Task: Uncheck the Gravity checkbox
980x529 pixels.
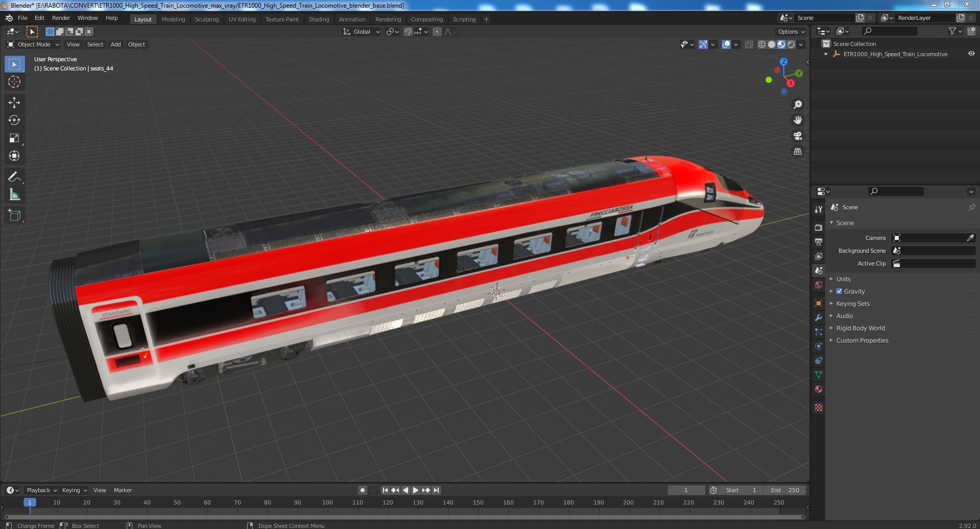Action: point(839,291)
